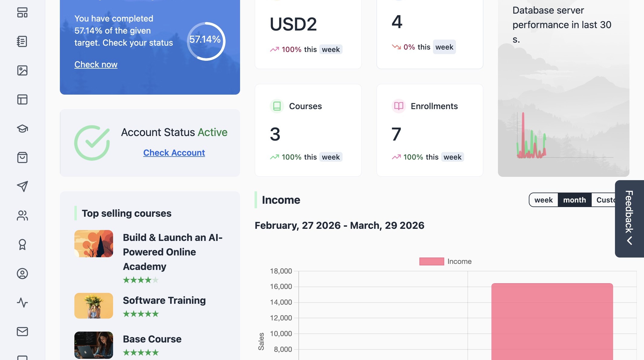This screenshot has width=644, height=360.
Task: Open the Base Course laptop thumbnail
Action: [94, 345]
